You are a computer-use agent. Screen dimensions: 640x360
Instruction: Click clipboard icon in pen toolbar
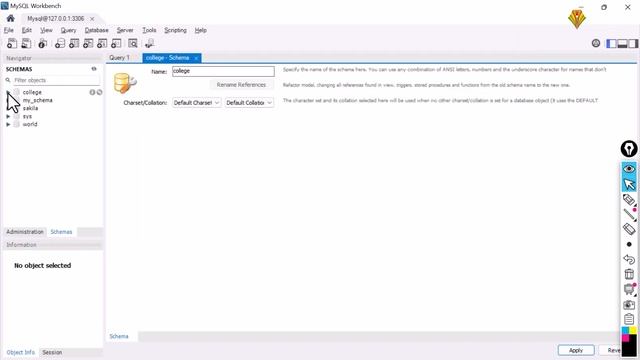[629, 319]
